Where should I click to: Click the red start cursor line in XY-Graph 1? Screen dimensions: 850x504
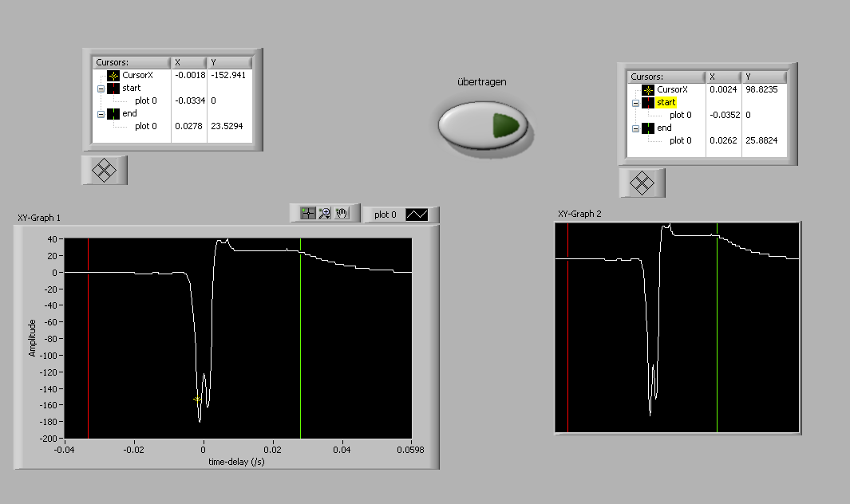[89, 338]
